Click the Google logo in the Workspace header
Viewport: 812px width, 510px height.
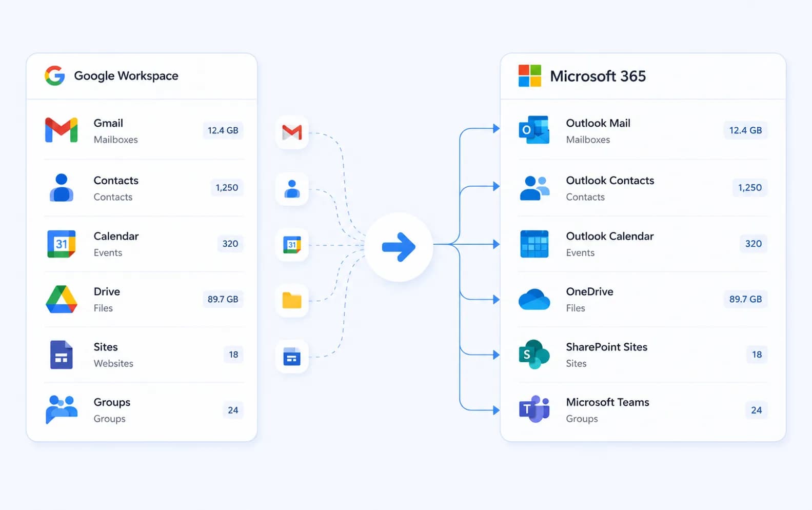[55, 75]
